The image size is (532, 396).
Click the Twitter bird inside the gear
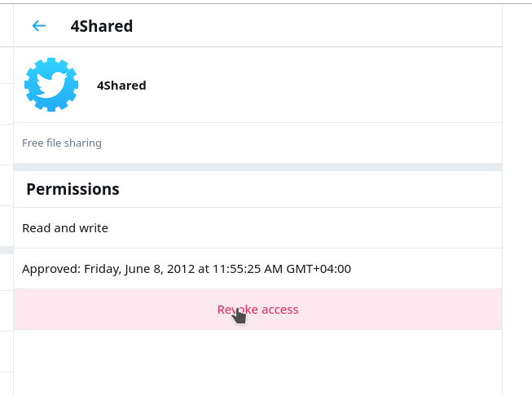coord(52,83)
